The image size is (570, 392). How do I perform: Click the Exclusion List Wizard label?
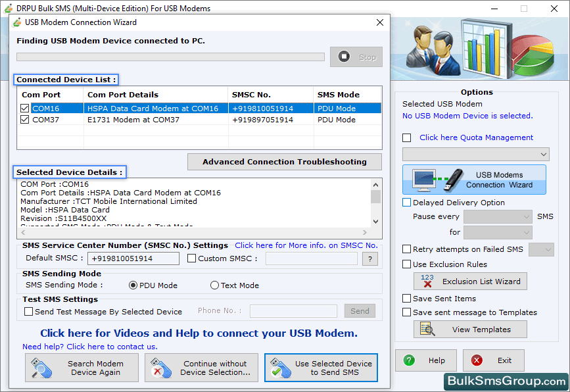click(x=481, y=282)
